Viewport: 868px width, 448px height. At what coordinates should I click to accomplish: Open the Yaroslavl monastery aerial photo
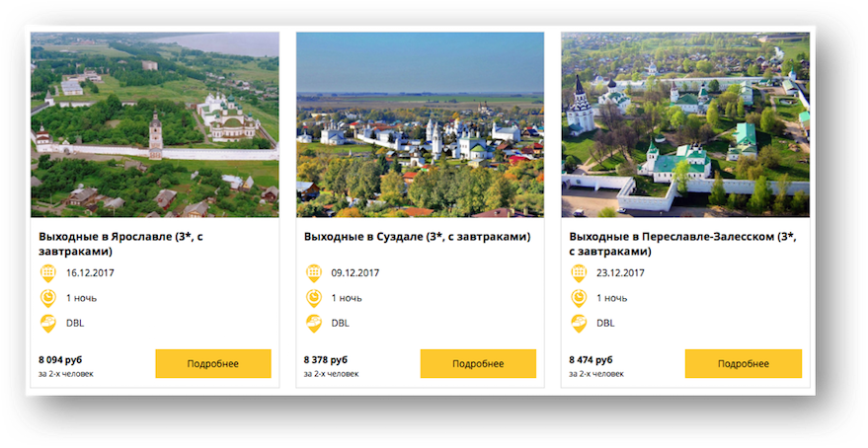click(x=155, y=124)
